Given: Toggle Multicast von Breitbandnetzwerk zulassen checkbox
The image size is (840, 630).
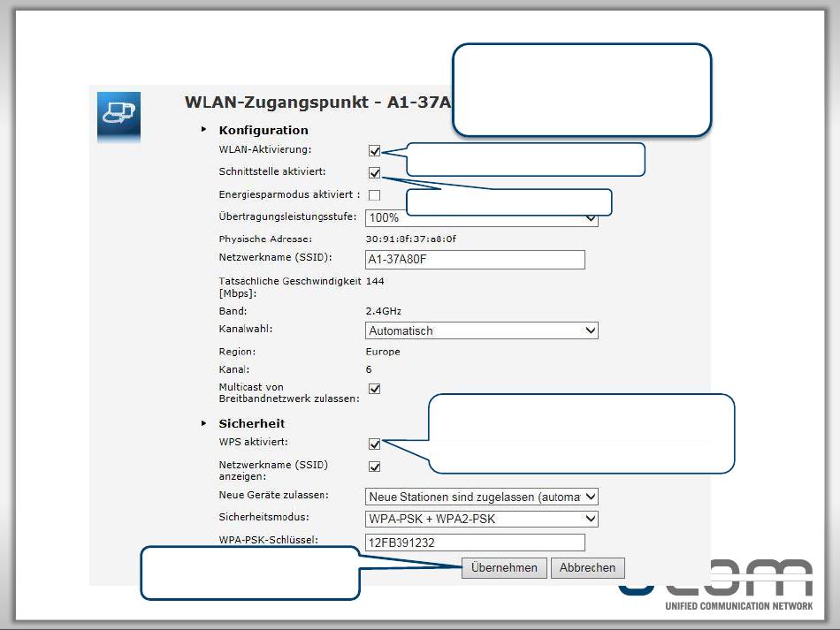Looking at the screenshot, I should [375, 389].
